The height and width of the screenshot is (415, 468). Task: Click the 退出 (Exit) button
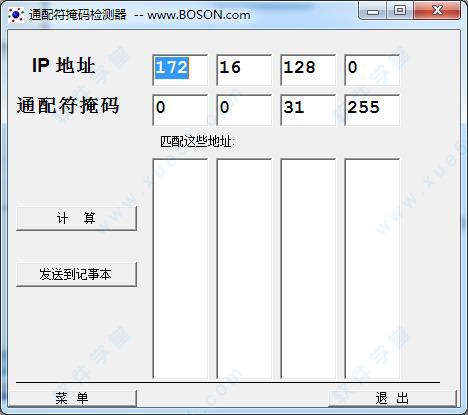click(392, 398)
